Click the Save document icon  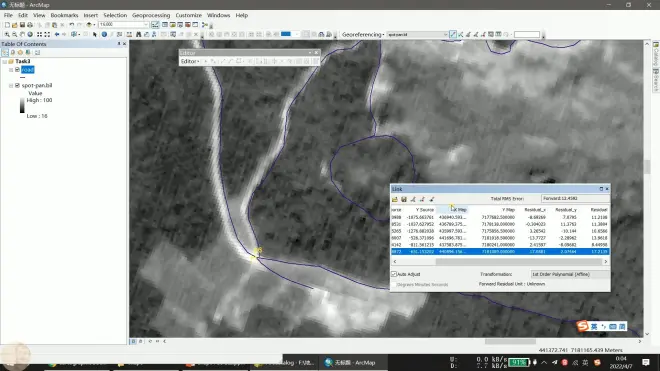coord(22,25)
